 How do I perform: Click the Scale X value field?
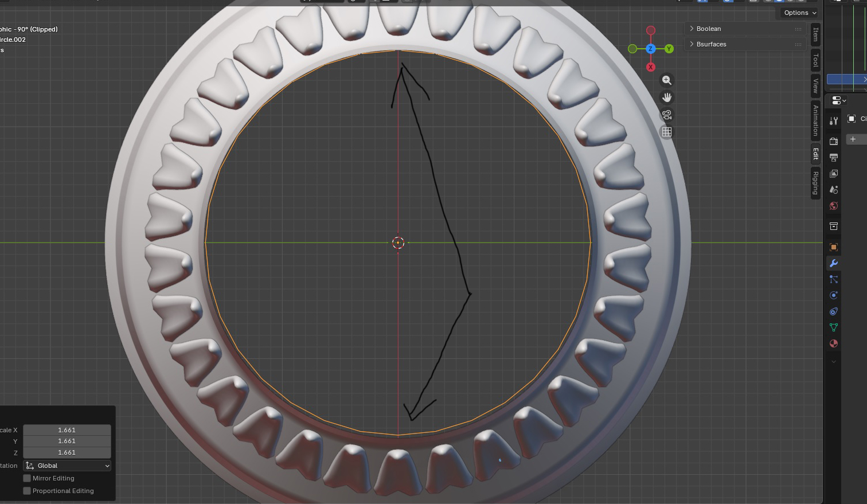click(x=67, y=430)
